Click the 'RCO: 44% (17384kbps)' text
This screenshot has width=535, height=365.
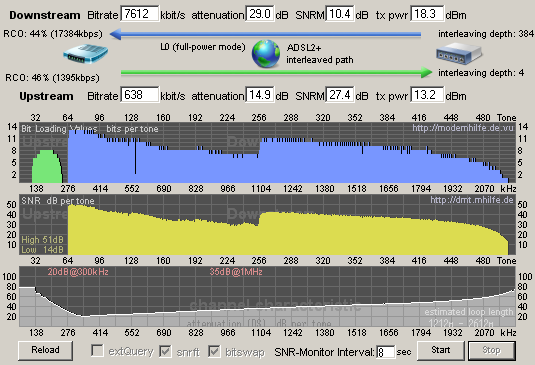coord(53,34)
